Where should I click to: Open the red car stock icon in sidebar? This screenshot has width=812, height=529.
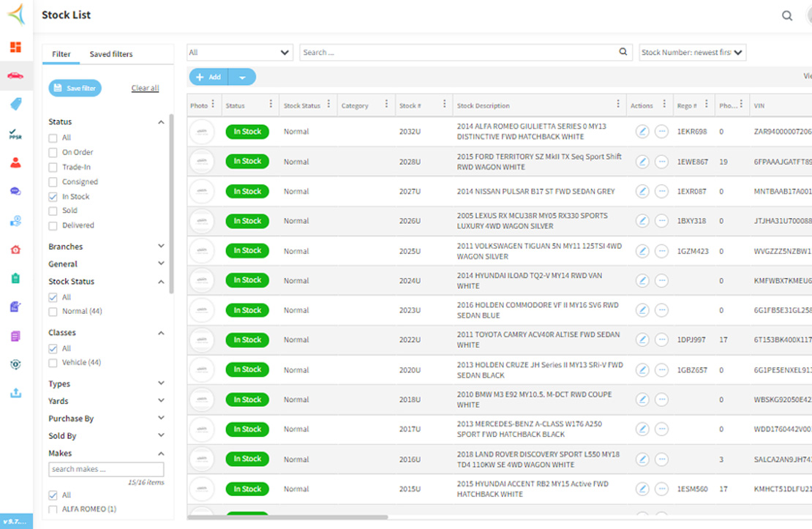coord(15,75)
